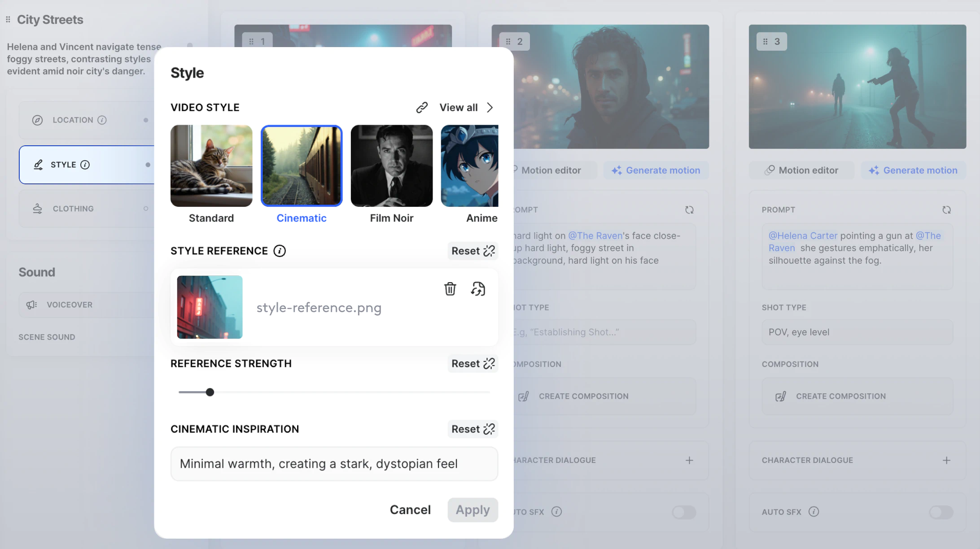The width and height of the screenshot is (980, 549).
Task: Click the Location compass icon
Action: 38,120
